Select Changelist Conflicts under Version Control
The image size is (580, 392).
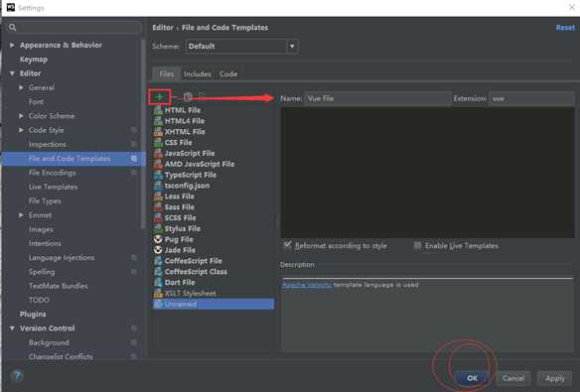pyautogui.click(x=61, y=356)
